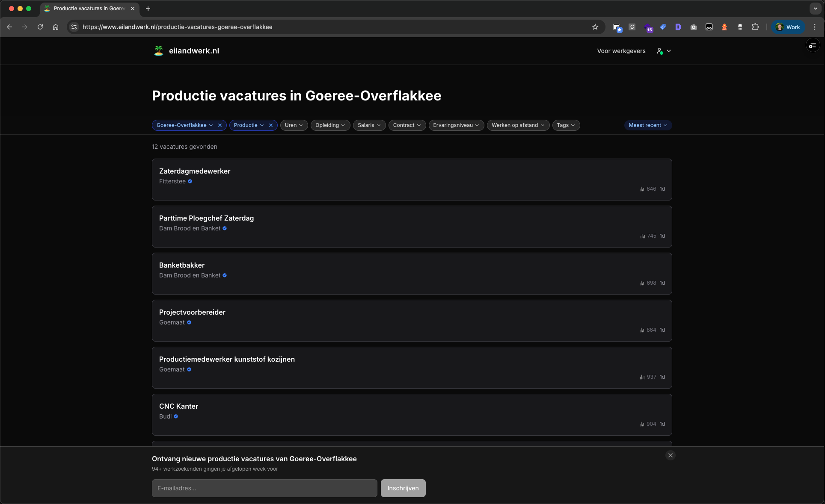Remove the Goeree-Overflakkee filter
825x504 pixels.
(220, 125)
